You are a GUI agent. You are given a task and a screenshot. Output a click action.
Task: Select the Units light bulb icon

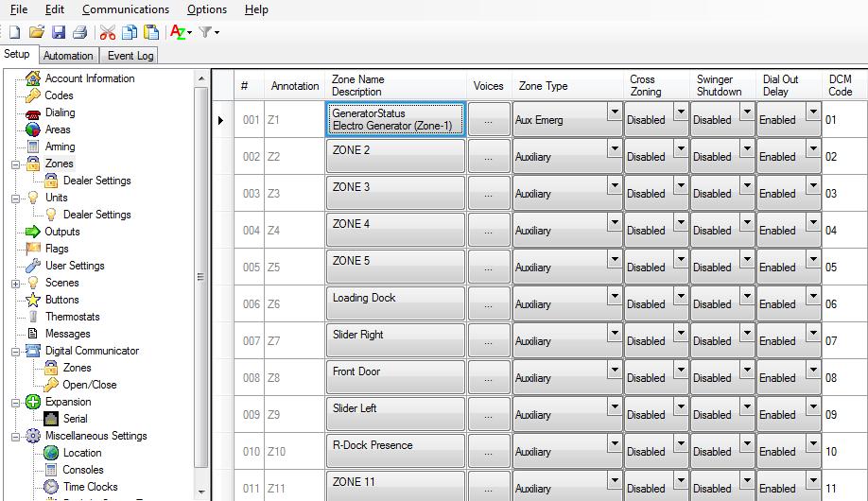coord(33,198)
